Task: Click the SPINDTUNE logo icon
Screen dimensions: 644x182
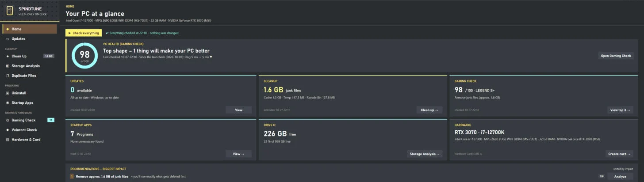Action: pos(9,11)
